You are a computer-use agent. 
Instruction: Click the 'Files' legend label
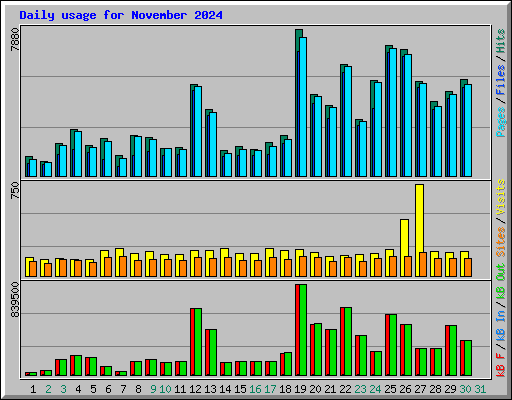tap(501, 80)
